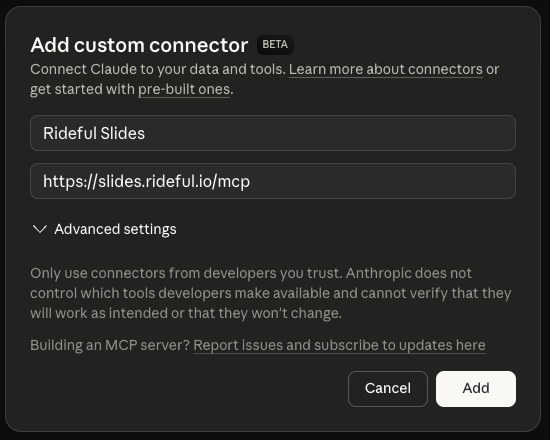This screenshot has width=550, height=440.
Task: Click the 'Only use connectors from developers' warning text
Action: tap(270, 293)
